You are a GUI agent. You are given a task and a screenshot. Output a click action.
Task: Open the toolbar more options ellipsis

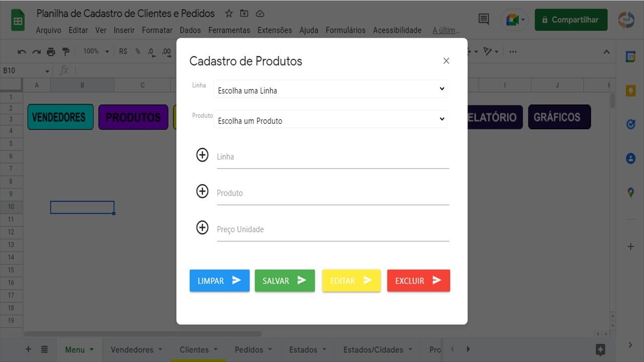(513, 51)
